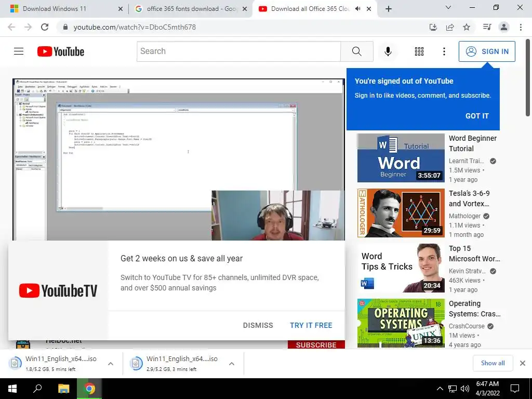Mute the YouTube tab via speaker icon
This screenshot has width=532, height=399.
(x=357, y=9)
